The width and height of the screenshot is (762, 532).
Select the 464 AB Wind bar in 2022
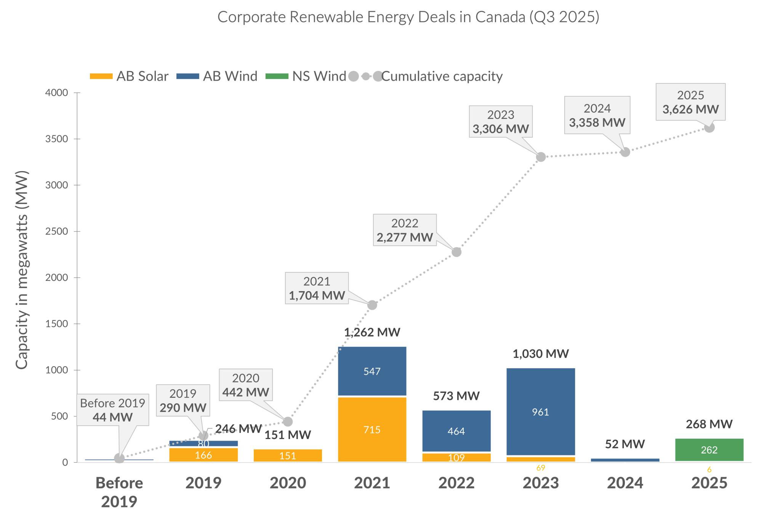point(456,431)
